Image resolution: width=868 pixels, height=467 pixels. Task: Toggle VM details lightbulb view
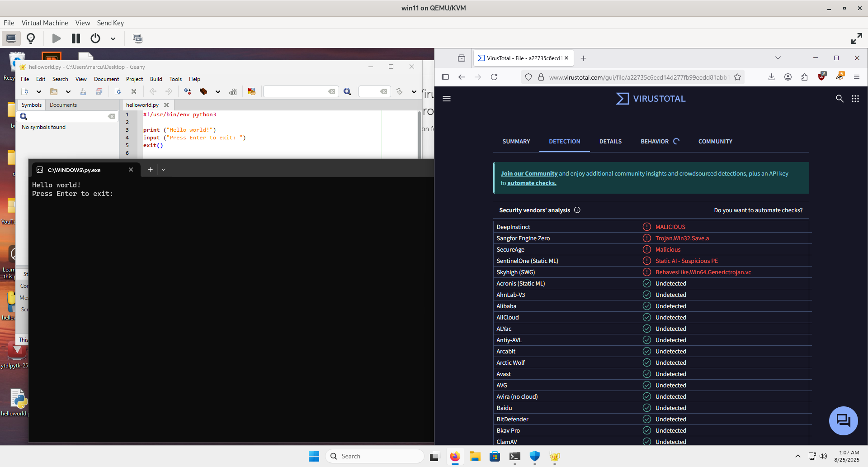pos(31,38)
